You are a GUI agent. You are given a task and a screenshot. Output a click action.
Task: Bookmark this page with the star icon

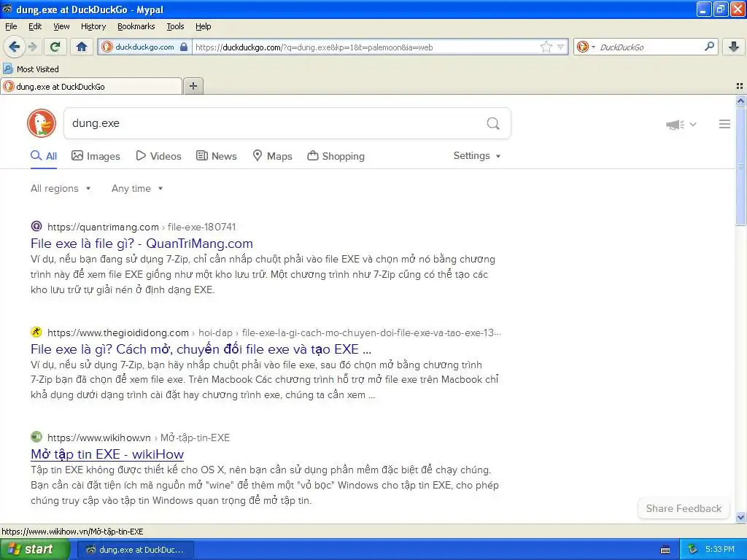click(x=546, y=47)
